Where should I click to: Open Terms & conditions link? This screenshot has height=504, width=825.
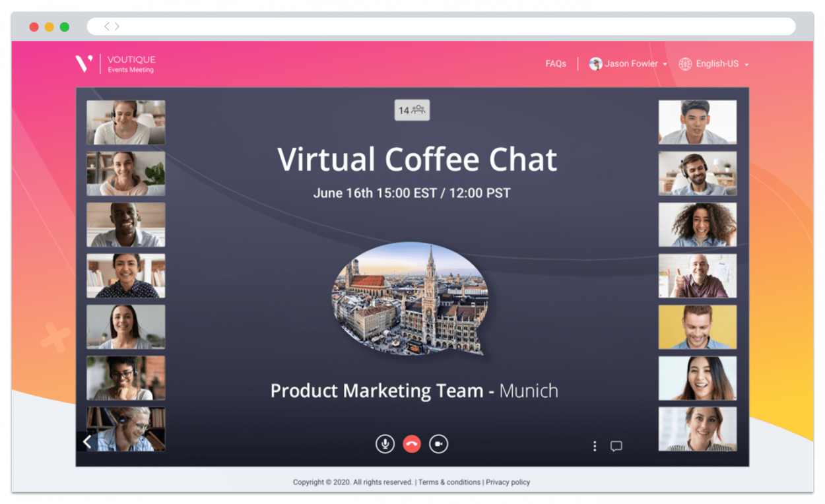tap(449, 482)
